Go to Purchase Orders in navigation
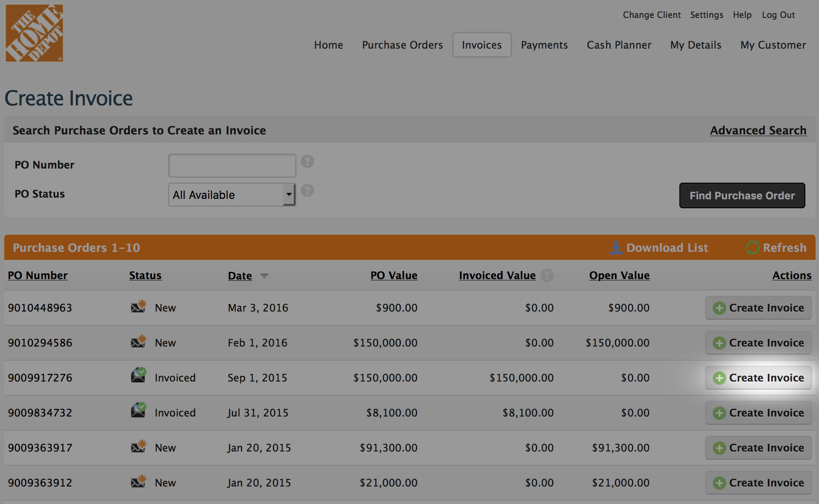 (x=402, y=45)
